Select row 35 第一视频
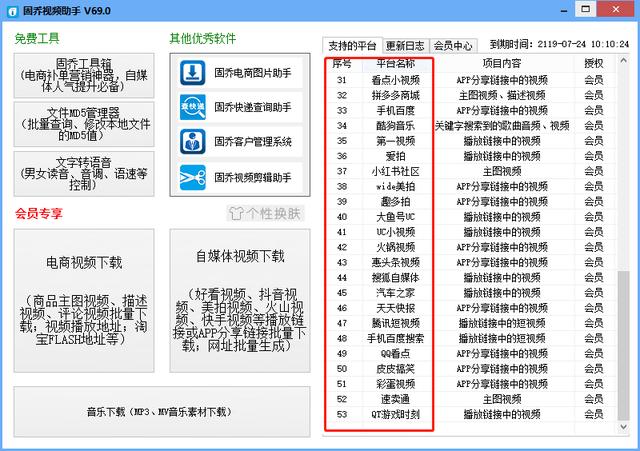Viewport: 640px width, 451px height. [471, 141]
